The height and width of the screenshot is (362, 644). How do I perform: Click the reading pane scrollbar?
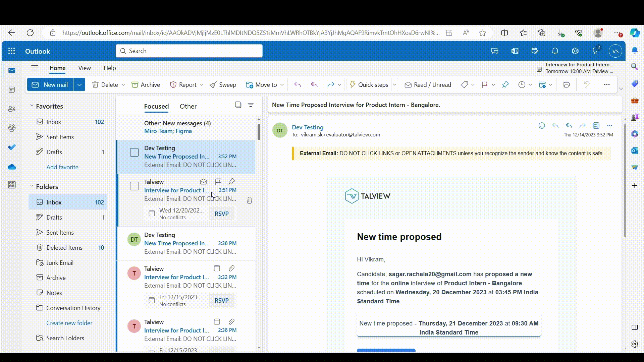(625, 180)
